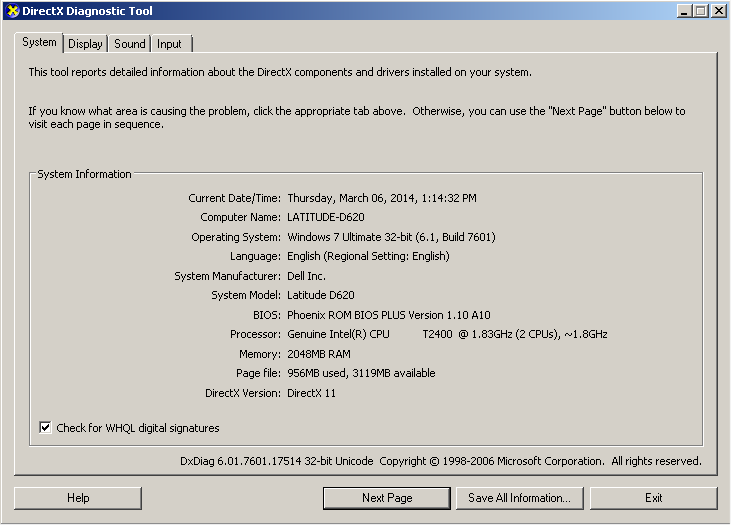Click the DirectX icon in the title bar

pos(11,11)
